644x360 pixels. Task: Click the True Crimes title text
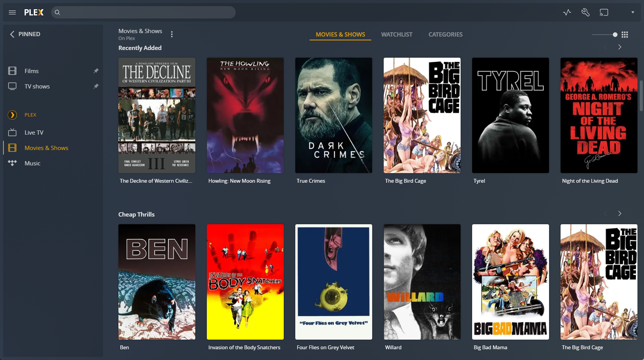(311, 181)
